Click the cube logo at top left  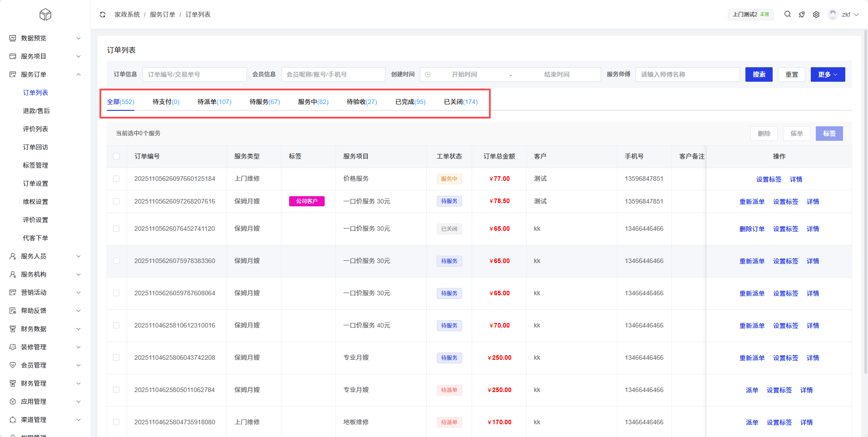45,15
